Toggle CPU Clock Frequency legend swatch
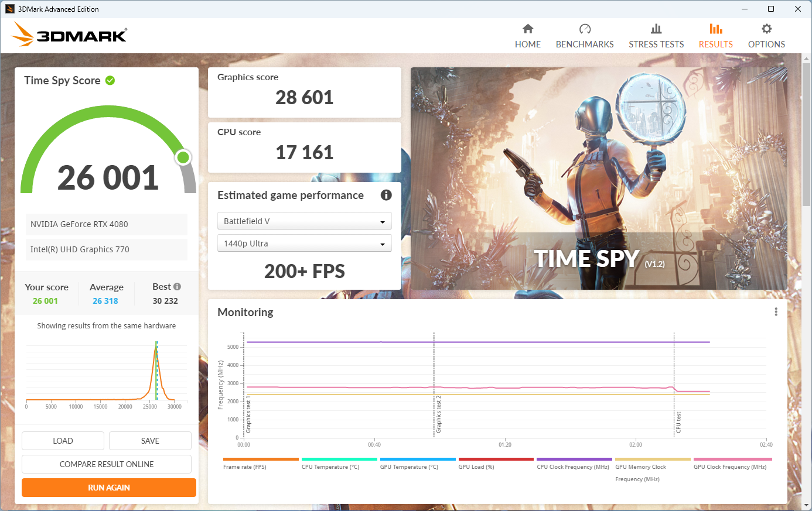This screenshot has width=812, height=511. [574, 459]
